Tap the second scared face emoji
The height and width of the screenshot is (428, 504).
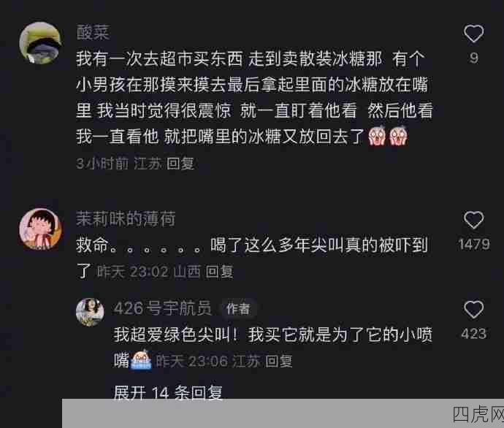tap(398, 137)
